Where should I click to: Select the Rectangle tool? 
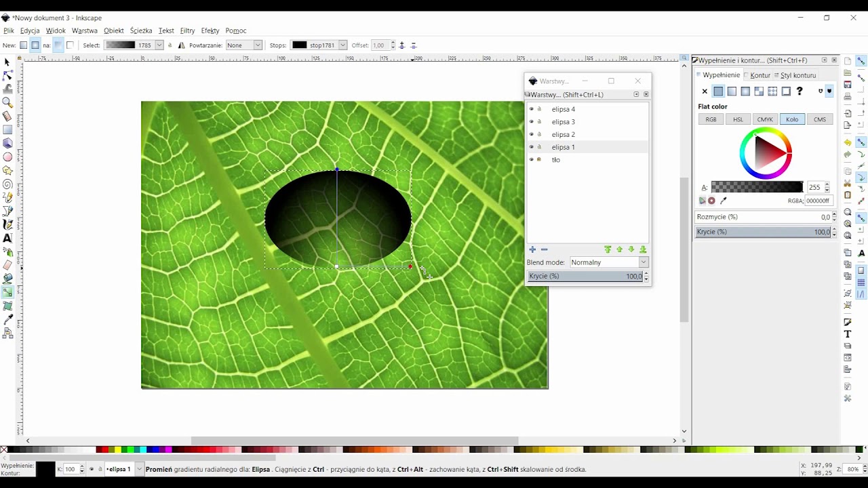(7, 129)
